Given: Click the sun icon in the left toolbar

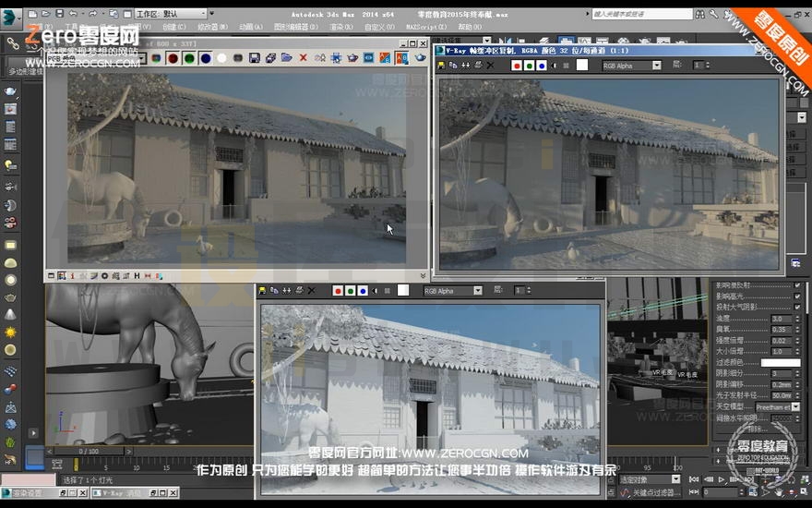Looking at the screenshot, I should pyautogui.click(x=10, y=333).
